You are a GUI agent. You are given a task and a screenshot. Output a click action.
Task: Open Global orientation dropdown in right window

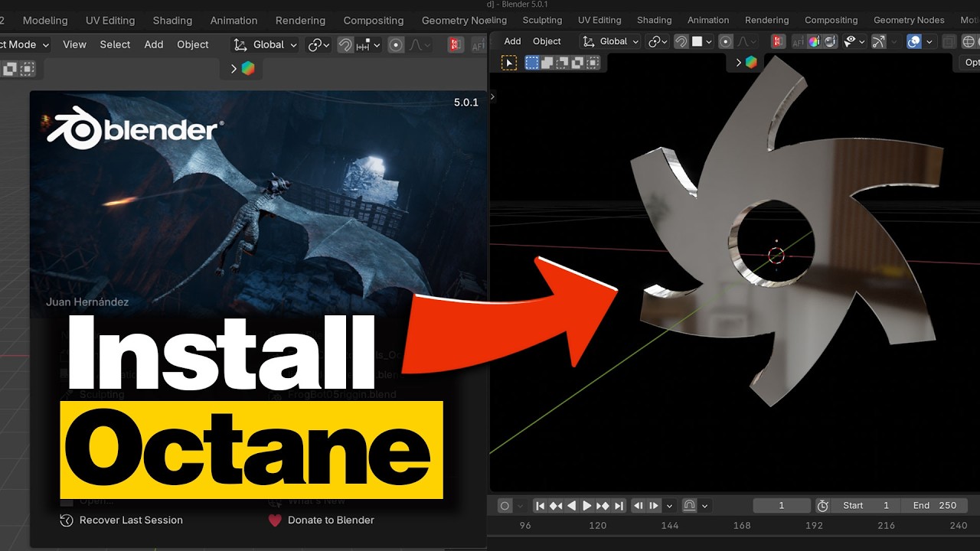(609, 41)
